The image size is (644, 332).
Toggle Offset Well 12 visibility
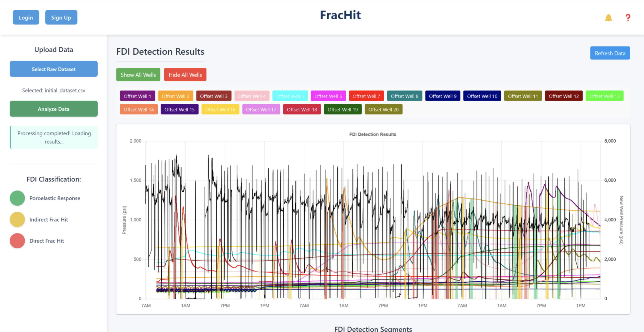coord(564,96)
